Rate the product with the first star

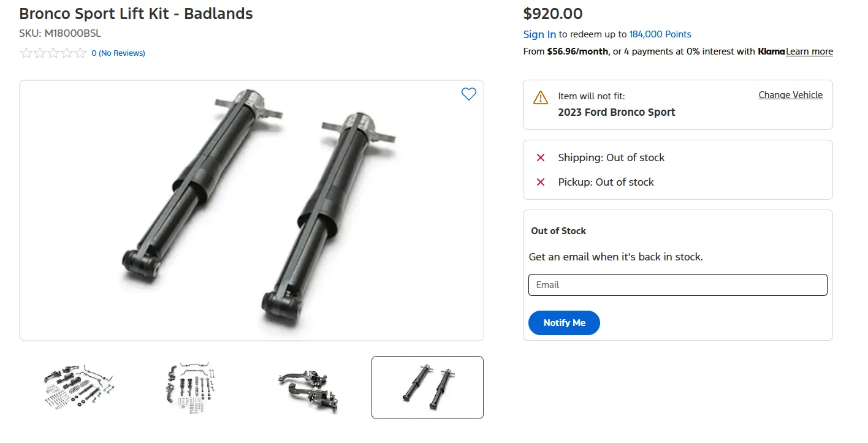pyautogui.click(x=26, y=53)
